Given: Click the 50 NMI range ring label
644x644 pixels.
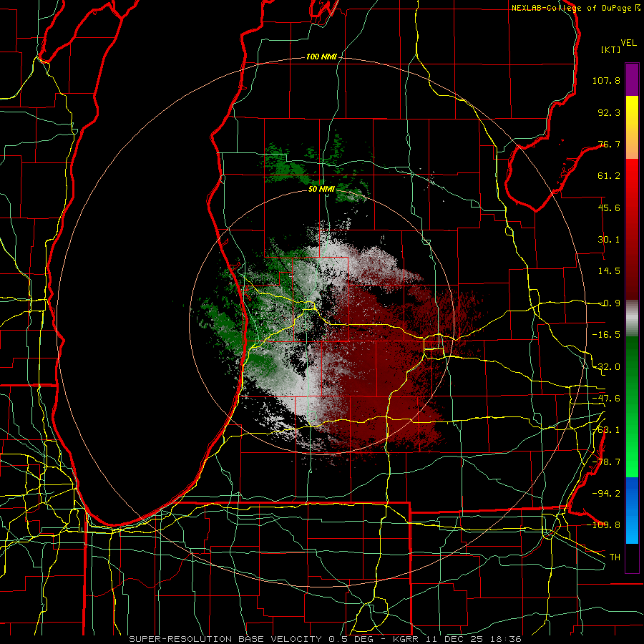Looking at the screenshot, I should point(321,190).
